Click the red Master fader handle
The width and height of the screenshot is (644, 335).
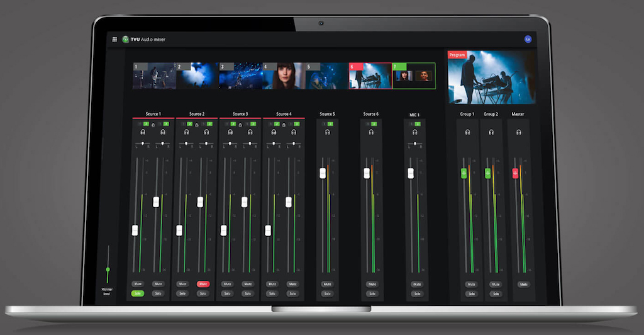(515, 173)
